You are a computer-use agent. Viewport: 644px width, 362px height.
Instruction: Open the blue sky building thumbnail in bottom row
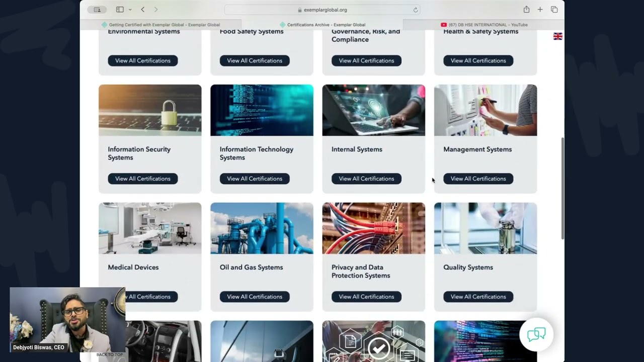(262, 341)
